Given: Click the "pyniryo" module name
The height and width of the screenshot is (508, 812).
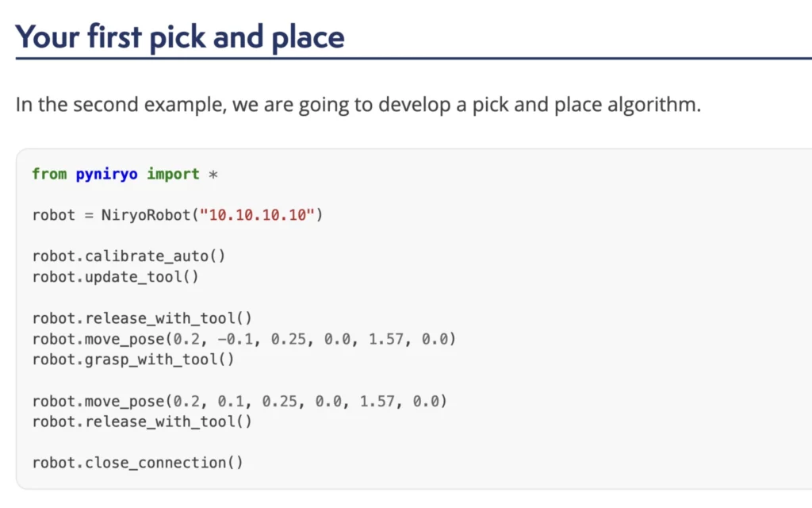Looking at the screenshot, I should click(x=107, y=174).
